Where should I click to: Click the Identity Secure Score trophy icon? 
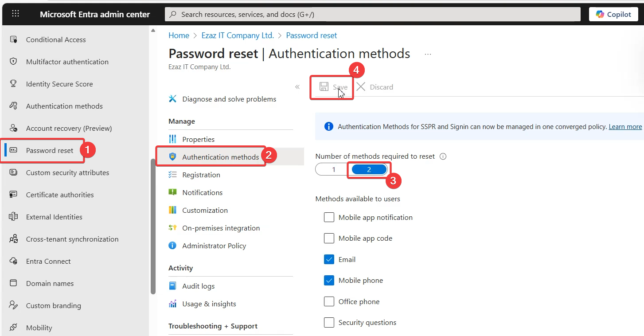(x=13, y=84)
